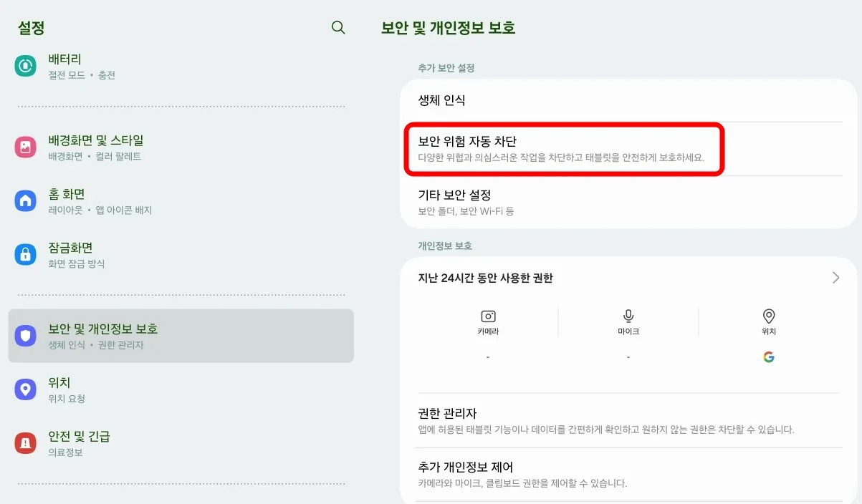Image resolution: width=862 pixels, height=504 pixels.
Task: Open the search magnifier in 설정
Action: [x=337, y=28]
